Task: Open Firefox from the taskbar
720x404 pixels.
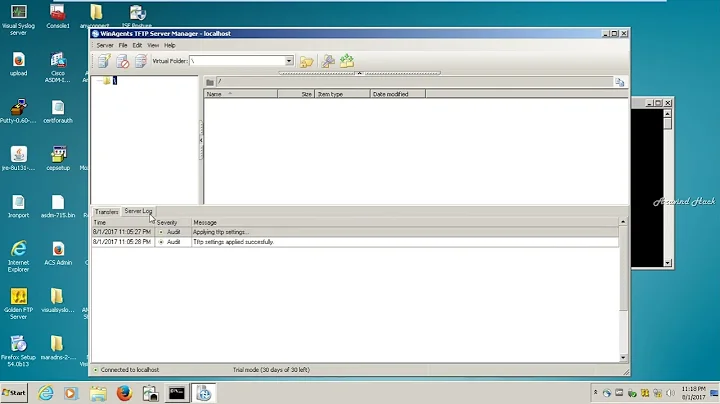Action: (x=124, y=393)
